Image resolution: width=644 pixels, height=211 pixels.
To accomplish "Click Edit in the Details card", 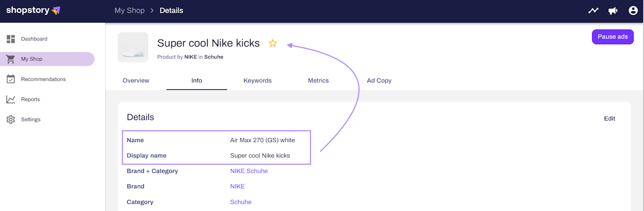I will (x=609, y=119).
